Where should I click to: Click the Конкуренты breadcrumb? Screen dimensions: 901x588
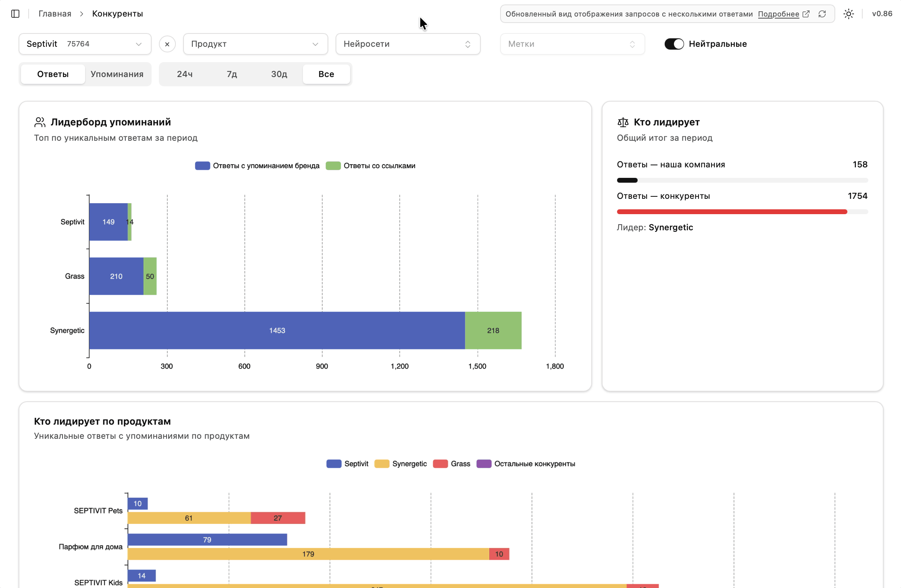click(117, 14)
